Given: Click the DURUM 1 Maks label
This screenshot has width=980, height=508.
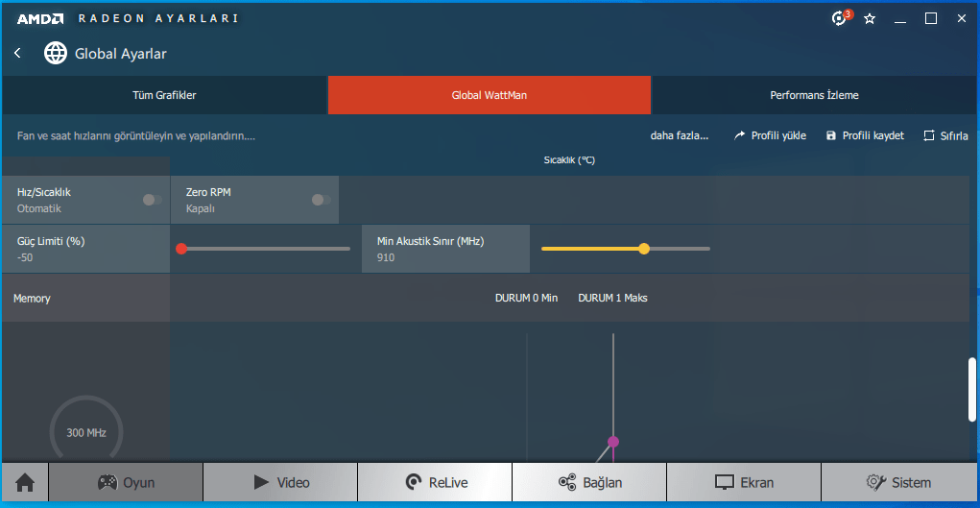Looking at the screenshot, I should click(x=612, y=298).
